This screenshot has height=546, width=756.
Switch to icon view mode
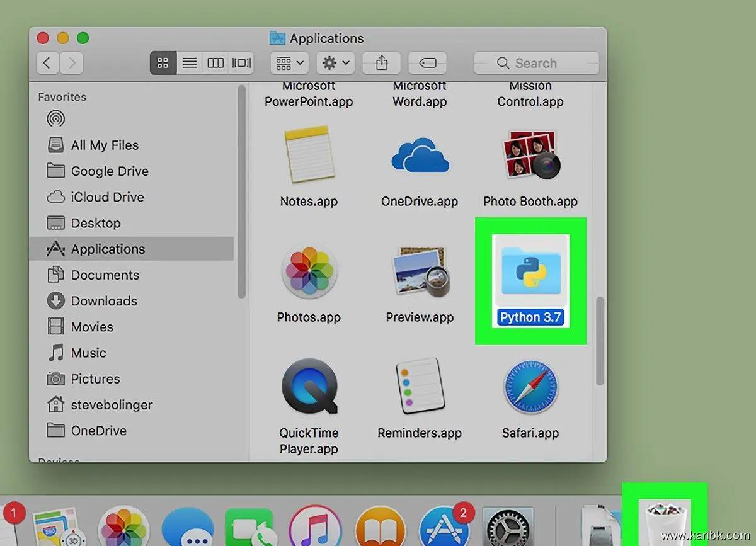[163, 63]
